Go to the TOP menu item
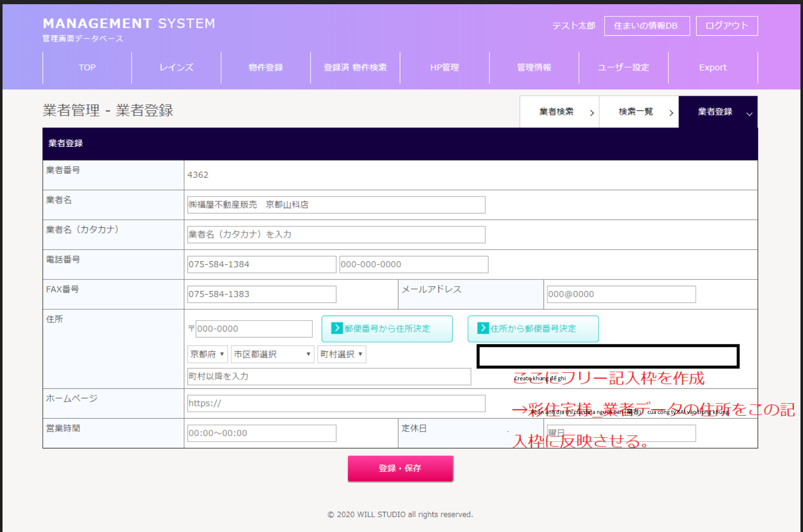Viewport: 803px width, 532px height. coord(87,68)
